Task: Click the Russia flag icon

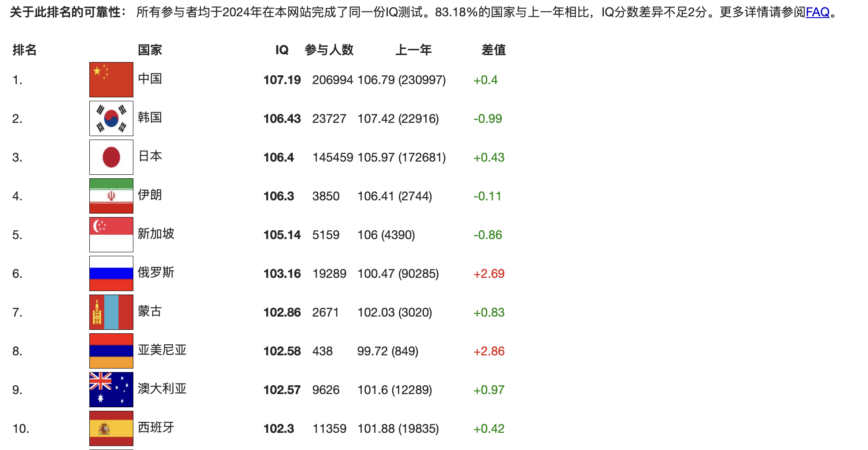Action: [111, 273]
